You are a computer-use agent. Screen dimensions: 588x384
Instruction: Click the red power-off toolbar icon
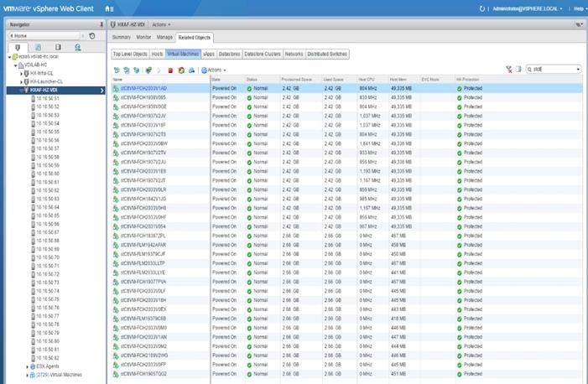pyautogui.click(x=170, y=70)
